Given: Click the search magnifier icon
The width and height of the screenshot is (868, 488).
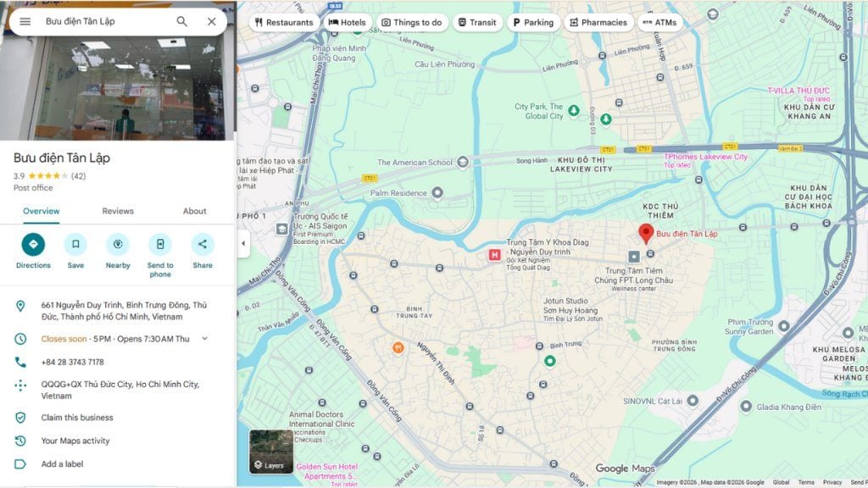Looking at the screenshot, I should pos(181,21).
